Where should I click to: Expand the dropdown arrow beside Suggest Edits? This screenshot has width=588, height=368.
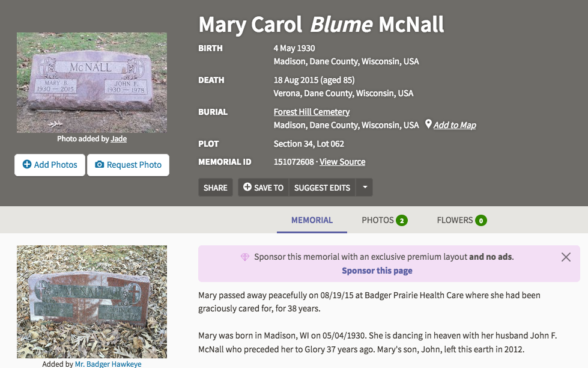364,188
